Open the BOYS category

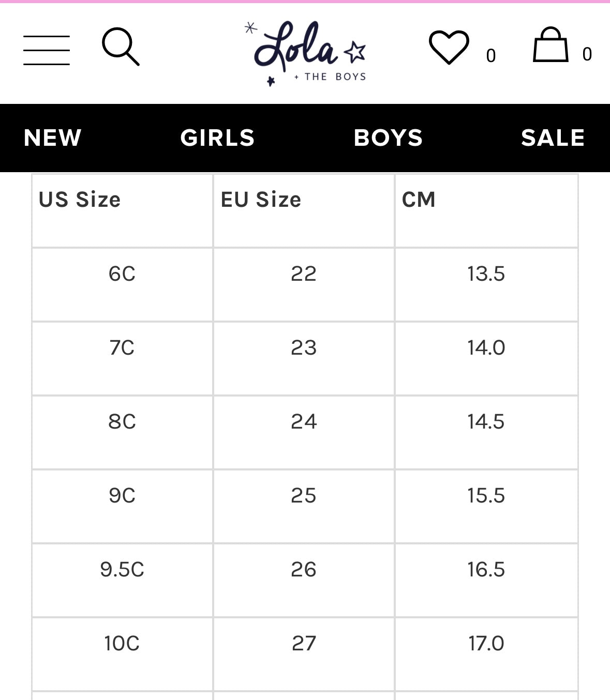click(388, 138)
